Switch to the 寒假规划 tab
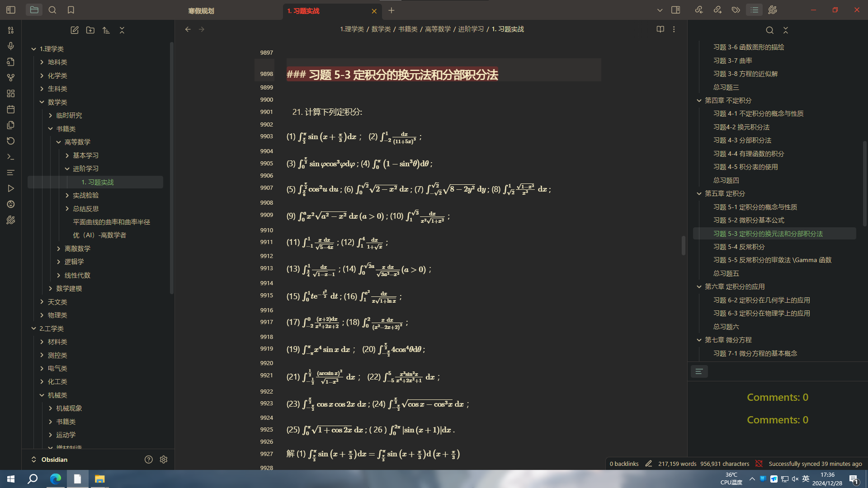868x488 pixels. coord(201,11)
